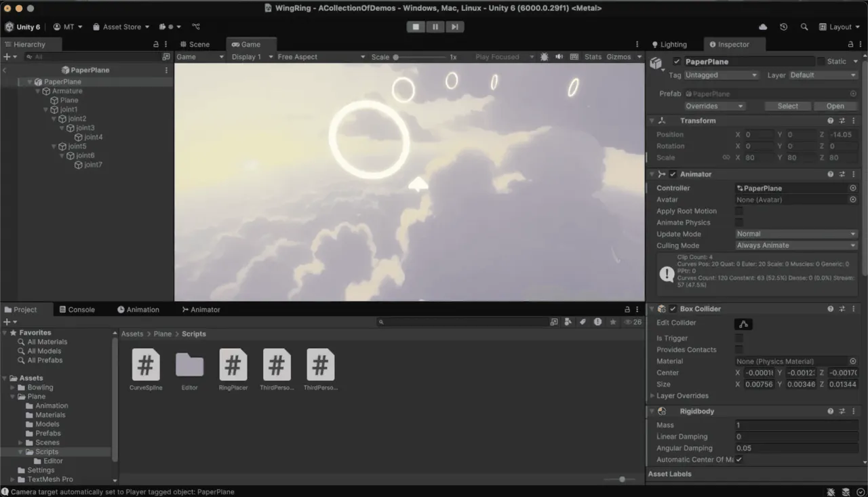Open the Console tab

[76, 309]
